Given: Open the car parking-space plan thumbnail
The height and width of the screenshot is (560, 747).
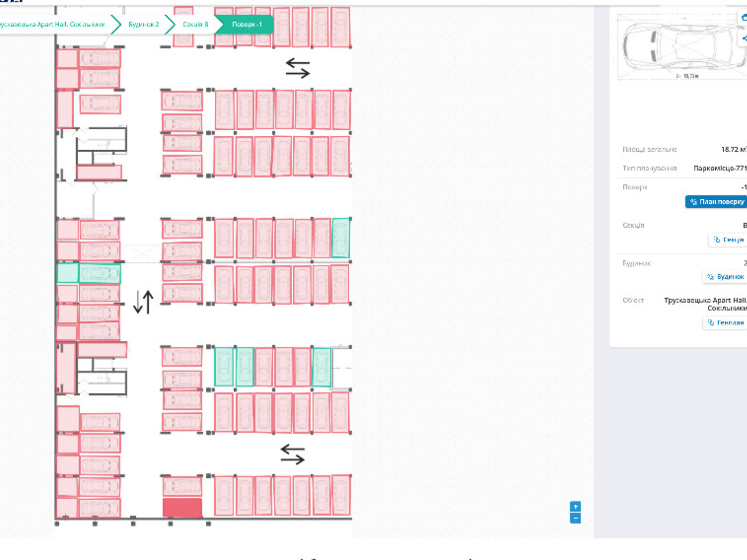Looking at the screenshot, I should (682, 47).
